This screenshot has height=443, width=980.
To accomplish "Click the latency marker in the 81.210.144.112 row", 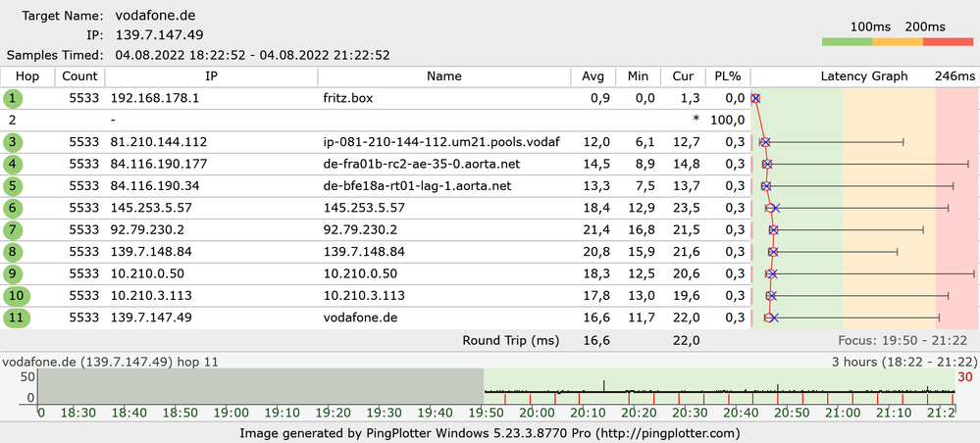I will (x=765, y=142).
